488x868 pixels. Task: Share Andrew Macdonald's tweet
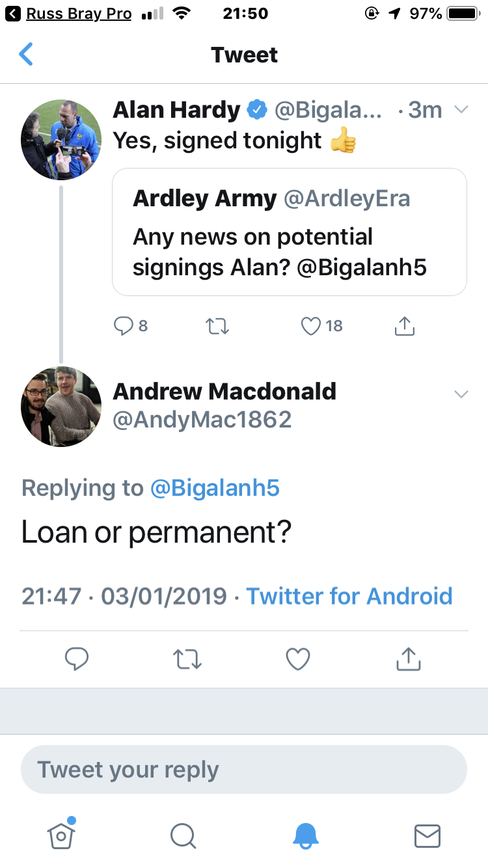point(409,659)
